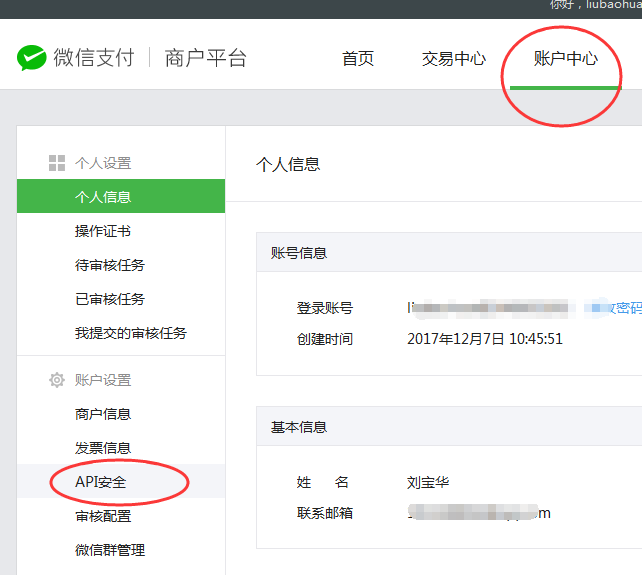This screenshot has height=575, width=642.
Task: Open 我提交的审核任务 sidebar item
Action: 131,333
